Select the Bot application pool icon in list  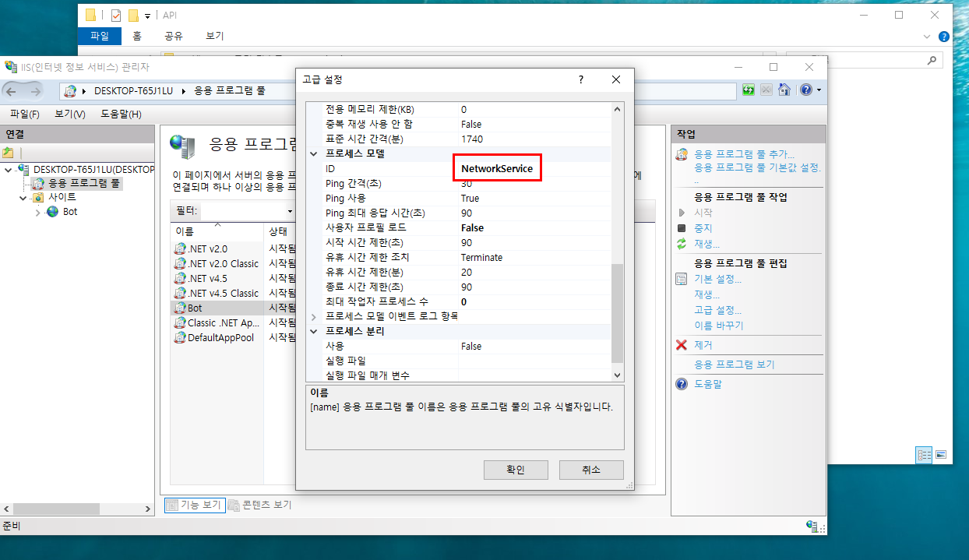(x=180, y=308)
